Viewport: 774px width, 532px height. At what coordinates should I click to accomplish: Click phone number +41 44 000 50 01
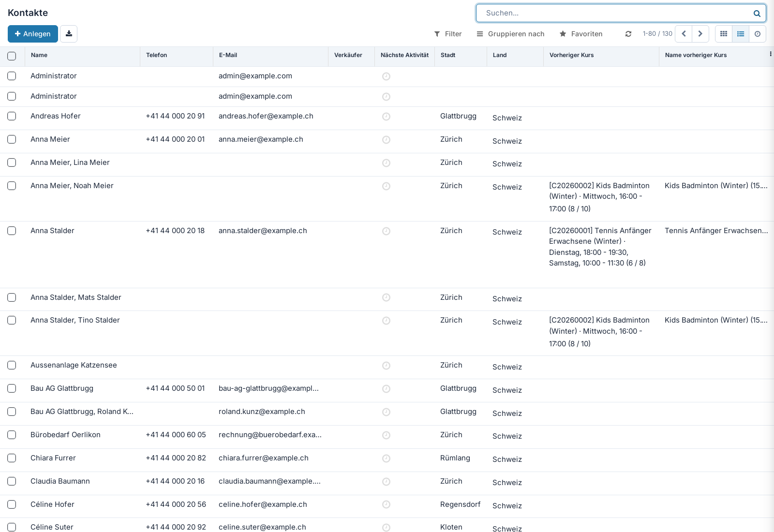click(x=175, y=388)
